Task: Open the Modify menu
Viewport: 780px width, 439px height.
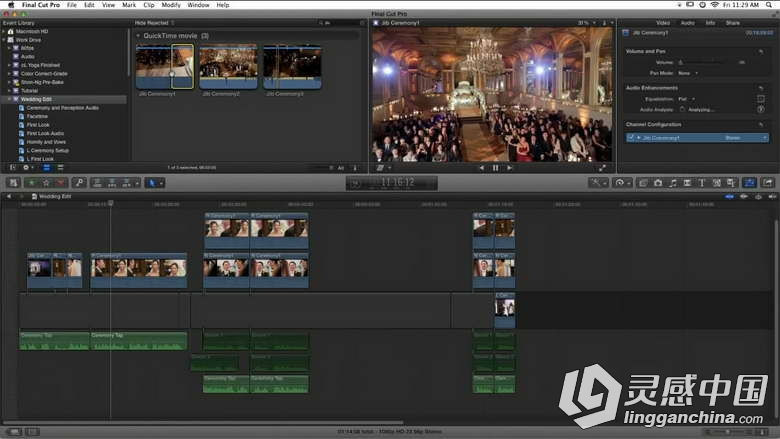Action: click(x=171, y=5)
